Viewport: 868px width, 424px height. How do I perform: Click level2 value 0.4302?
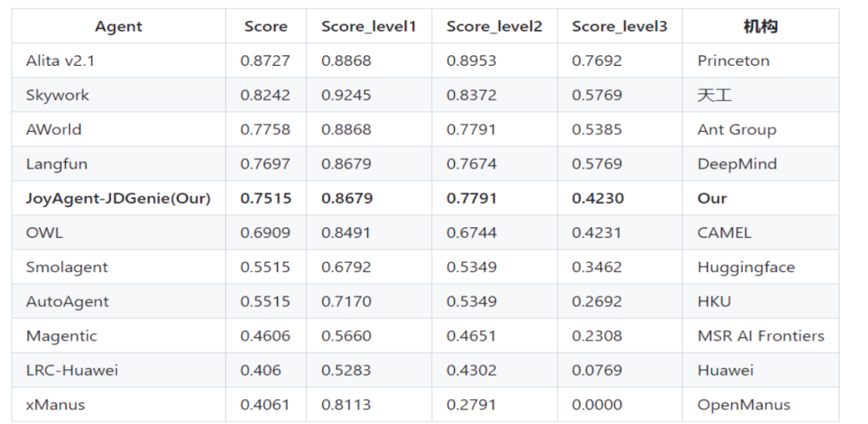pyautogui.click(x=472, y=370)
